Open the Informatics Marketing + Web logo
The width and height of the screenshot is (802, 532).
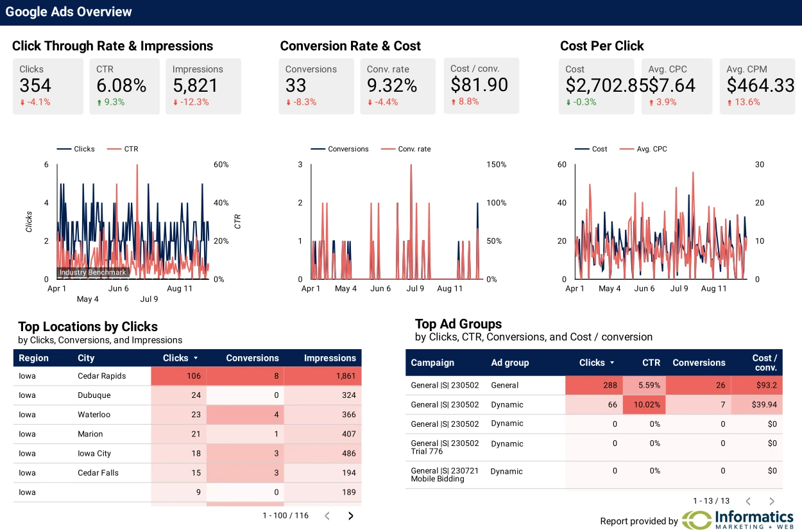pos(737,520)
